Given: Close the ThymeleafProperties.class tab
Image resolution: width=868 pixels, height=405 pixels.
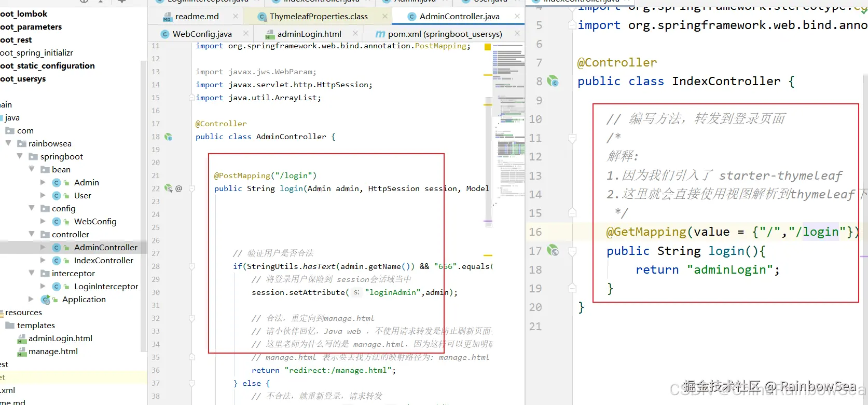Looking at the screenshot, I should point(384,16).
